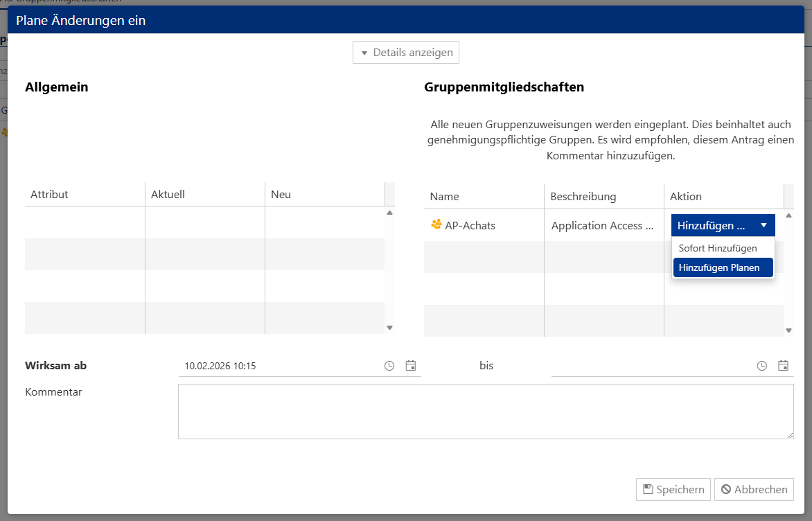The image size is (812, 521).
Task: Click the group icon beside AP-Achats
Action: pos(436,224)
